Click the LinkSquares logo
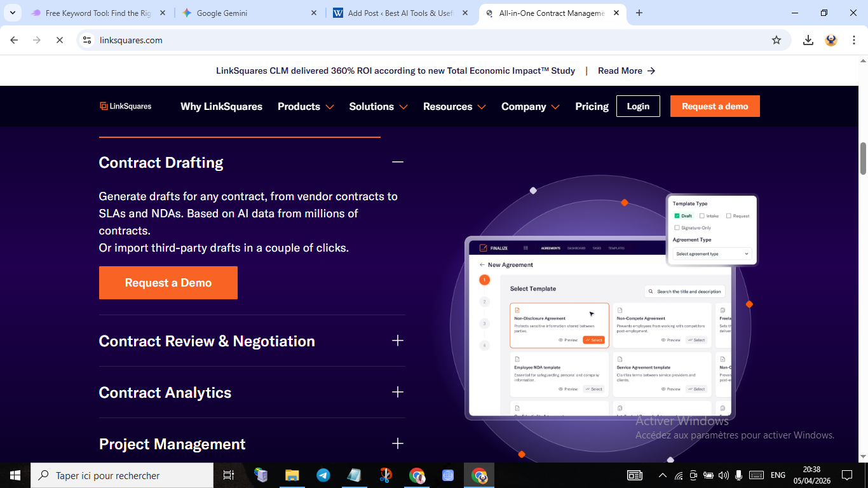This screenshot has width=868, height=488. point(126,106)
